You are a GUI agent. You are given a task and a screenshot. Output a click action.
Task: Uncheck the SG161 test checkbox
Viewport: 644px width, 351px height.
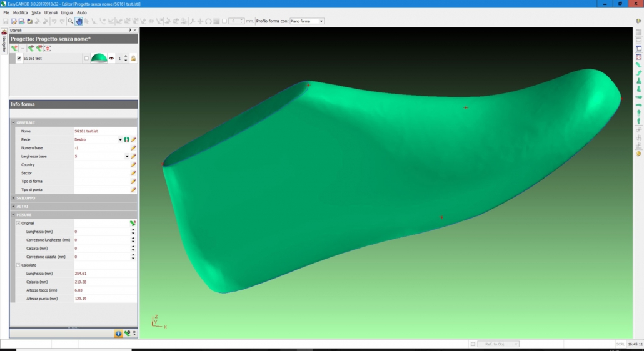coord(19,59)
